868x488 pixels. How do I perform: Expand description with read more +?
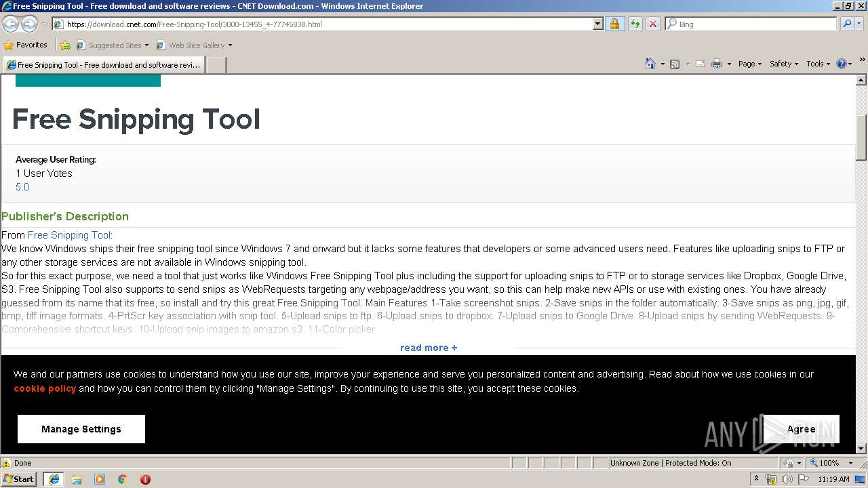pyautogui.click(x=429, y=348)
